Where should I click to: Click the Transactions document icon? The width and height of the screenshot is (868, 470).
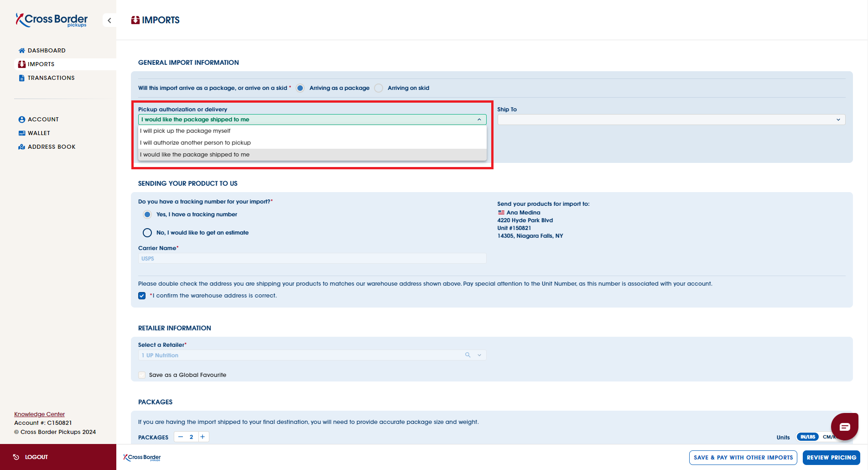tap(22, 78)
